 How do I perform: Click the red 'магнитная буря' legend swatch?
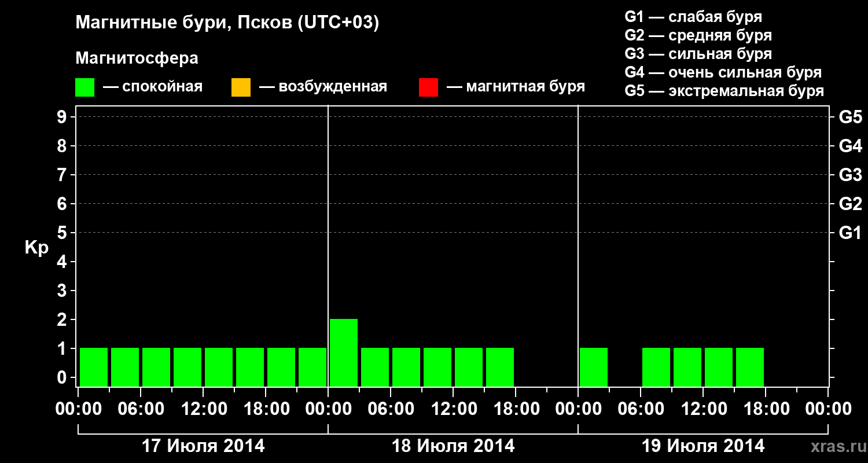[428, 87]
